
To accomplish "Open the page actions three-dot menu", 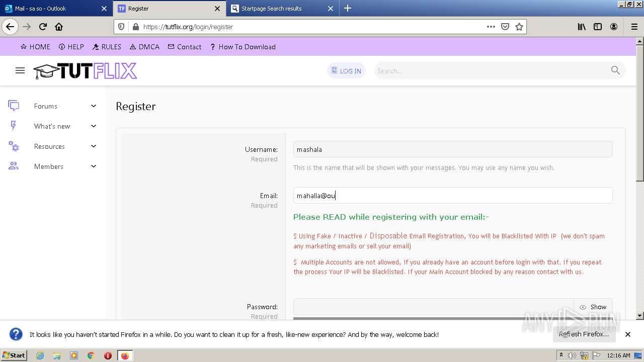I will pyautogui.click(x=491, y=27).
